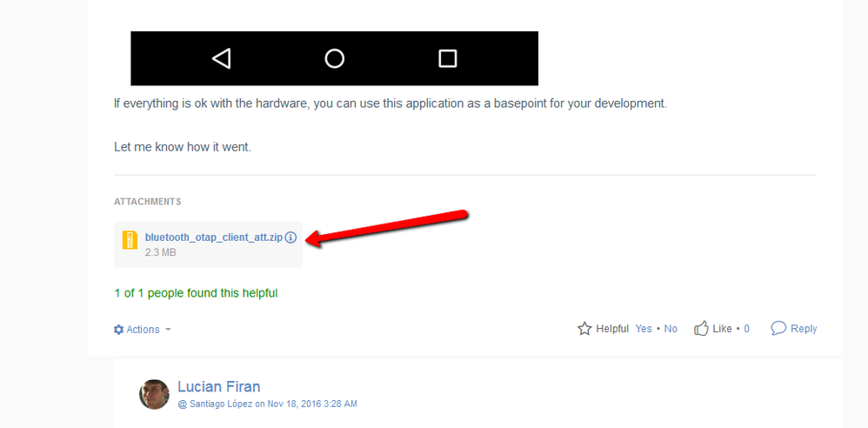Tap the Android home circle icon
The image size is (868, 428).
pos(334,58)
